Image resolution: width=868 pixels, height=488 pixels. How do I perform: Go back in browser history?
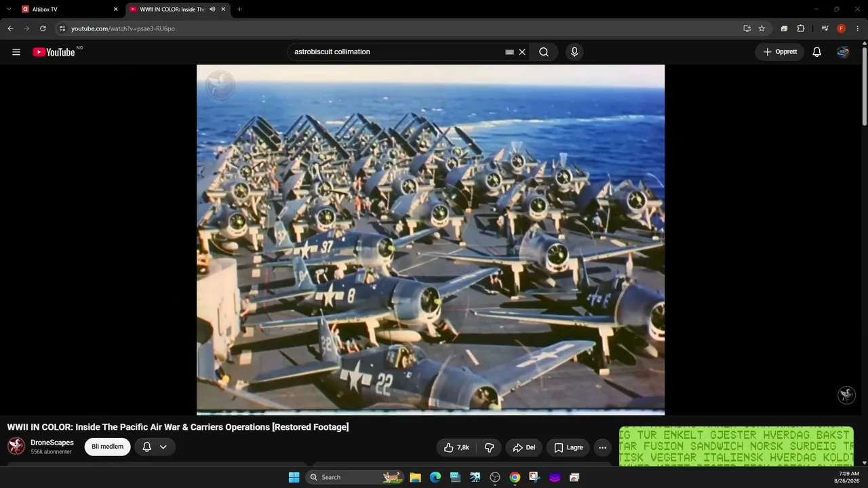pos(10,28)
